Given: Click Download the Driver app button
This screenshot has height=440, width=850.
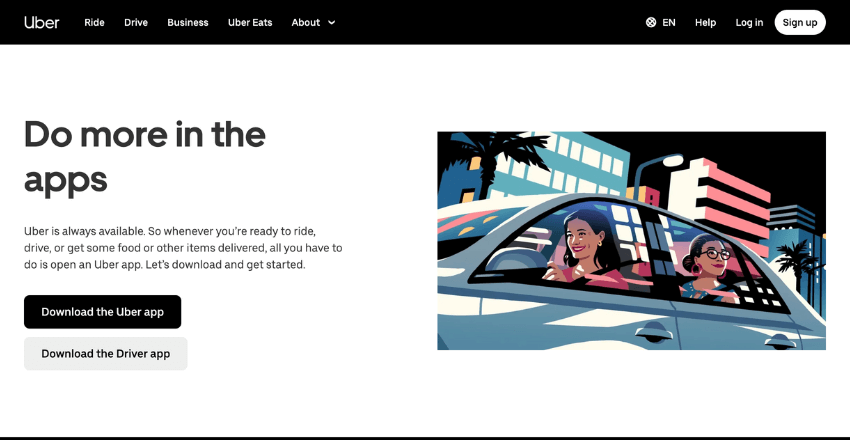Looking at the screenshot, I should pyautogui.click(x=106, y=353).
